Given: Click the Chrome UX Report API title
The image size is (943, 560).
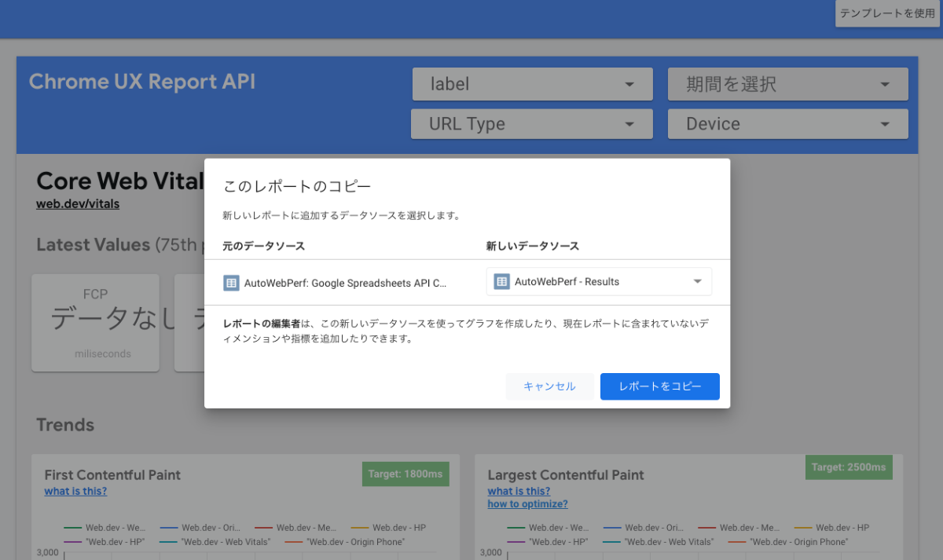Looking at the screenshot, I should (142, 82).
